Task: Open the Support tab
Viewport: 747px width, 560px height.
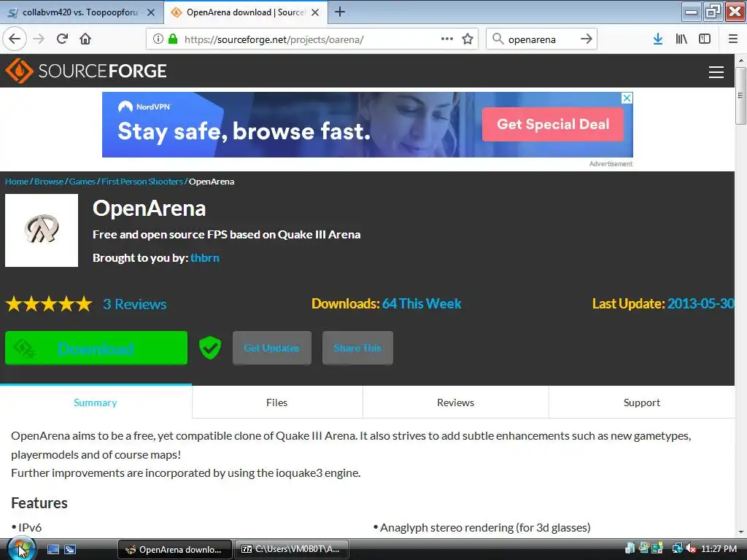Action: coord(642,402)
